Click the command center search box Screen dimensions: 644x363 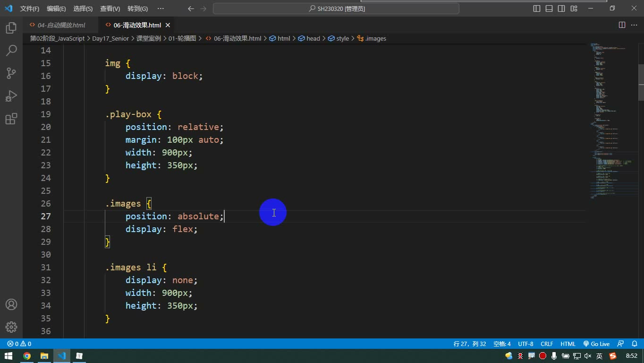coord(336,9)
